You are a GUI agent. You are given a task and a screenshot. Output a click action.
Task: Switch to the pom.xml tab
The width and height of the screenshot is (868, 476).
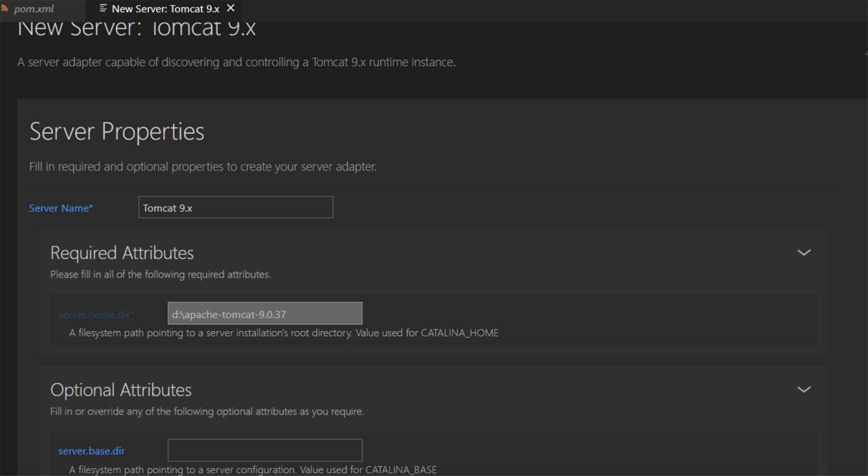(34, 8)
